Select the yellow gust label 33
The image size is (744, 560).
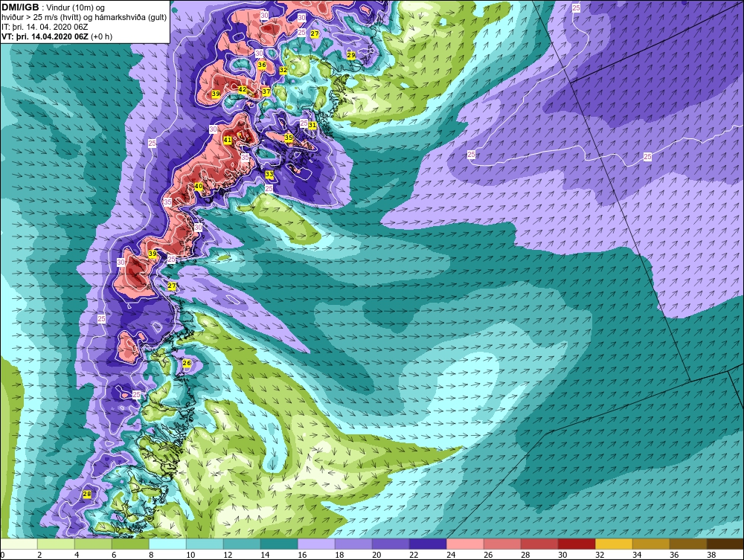(x=269, y=175)
